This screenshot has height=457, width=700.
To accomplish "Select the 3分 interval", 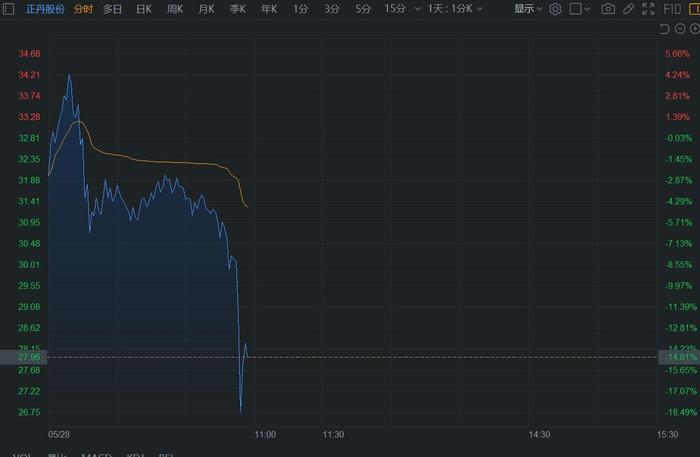I will coord(332,9).
